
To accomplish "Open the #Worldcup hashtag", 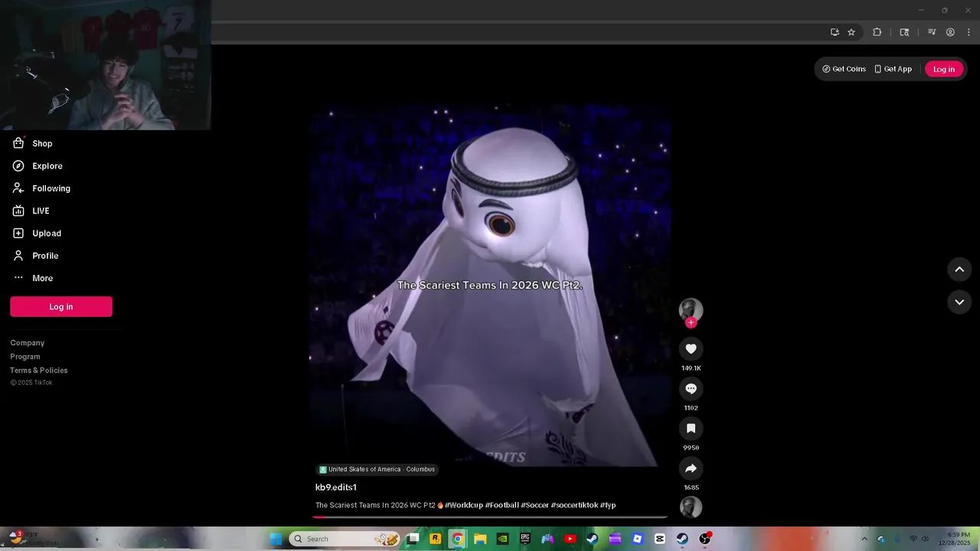I will (x=464, y=505).
